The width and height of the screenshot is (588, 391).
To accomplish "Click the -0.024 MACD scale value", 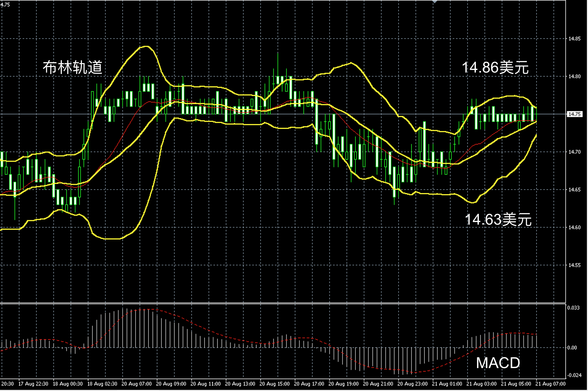I will pyautogui.click(x=574, y=375).
